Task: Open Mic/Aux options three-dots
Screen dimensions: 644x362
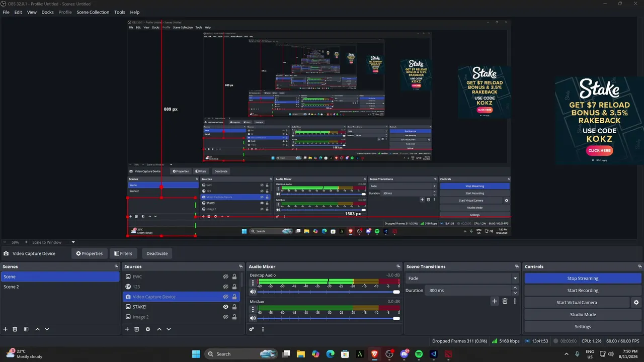Action: [x=253, y=310]
